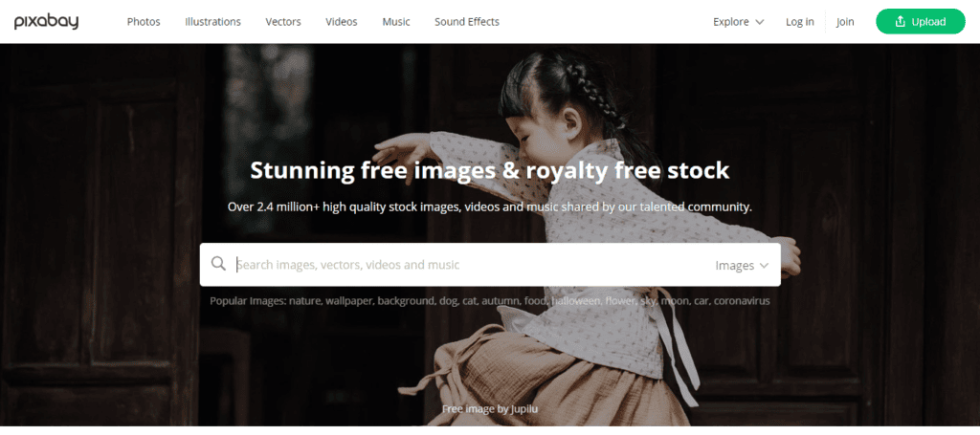Screen dimensions: 980x435
Task: Open the Music tab
Action: pos(396,22)
